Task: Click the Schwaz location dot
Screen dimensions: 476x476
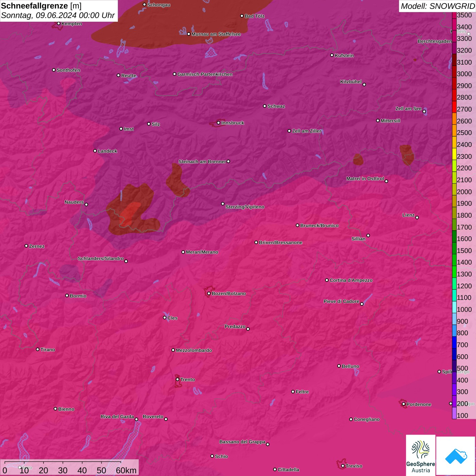Action: pyautogui.click(x=265, y=106)
